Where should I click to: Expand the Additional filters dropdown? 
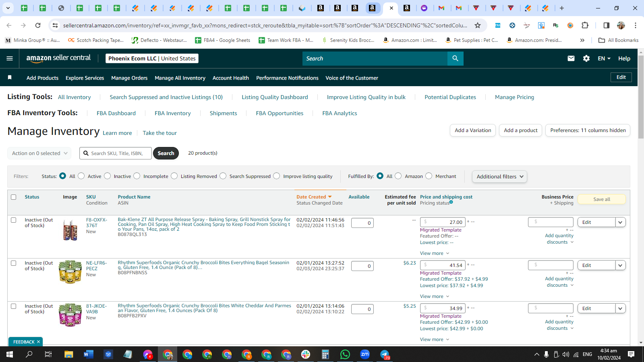click(x=499, y=176)
